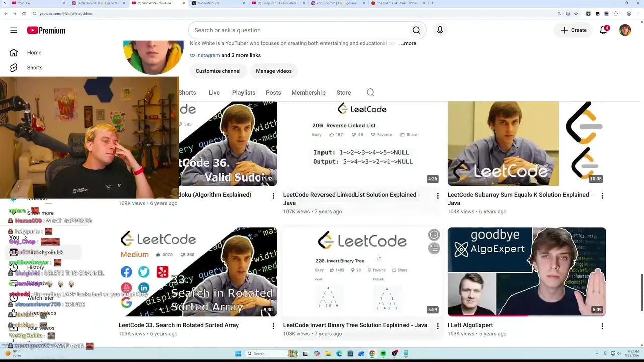Switch to the Store channel tab

pos(344,93)
